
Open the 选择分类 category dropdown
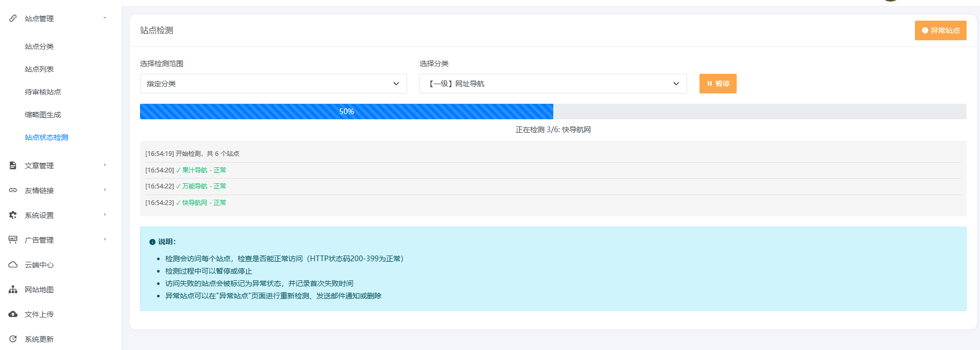(553, 84)
